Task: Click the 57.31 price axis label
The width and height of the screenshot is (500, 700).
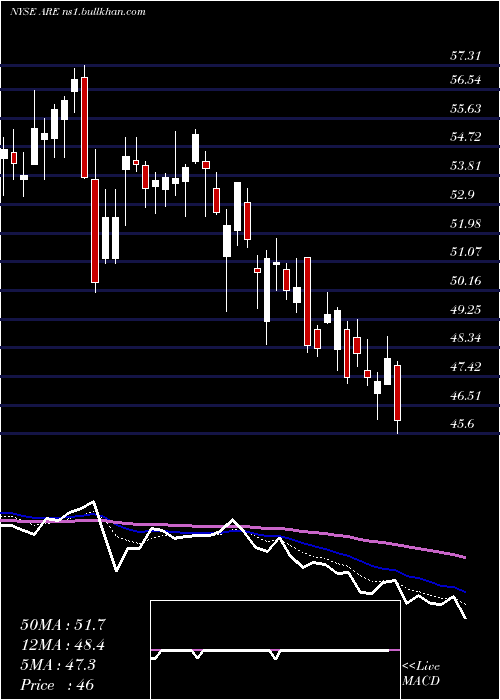Action: coord(466,56)
